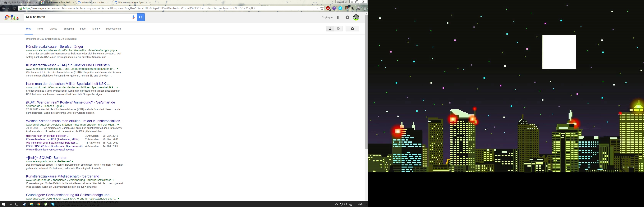This screenshot has width=644, height=207.
Task: Expand the Mehr dropdown
Action: pyautogui.click(x=96, y=29)
